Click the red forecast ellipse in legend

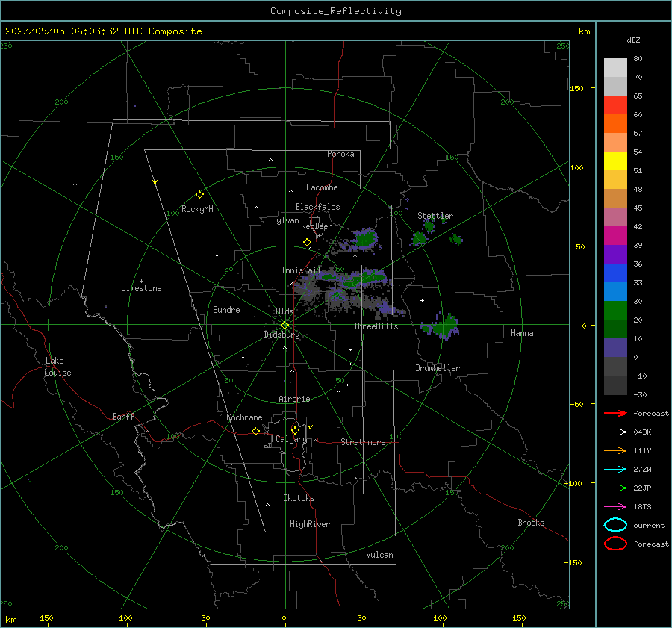coord(615,544)
